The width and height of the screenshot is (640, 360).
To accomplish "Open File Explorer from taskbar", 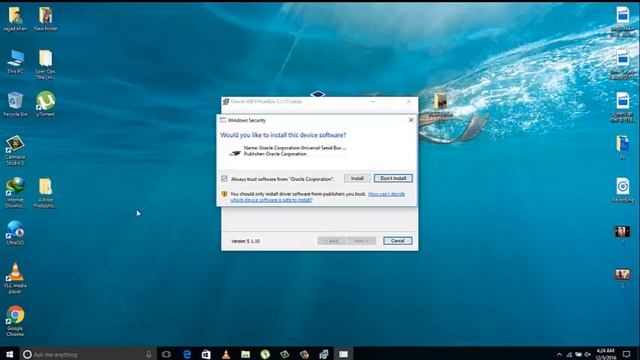I will (245, 354).
